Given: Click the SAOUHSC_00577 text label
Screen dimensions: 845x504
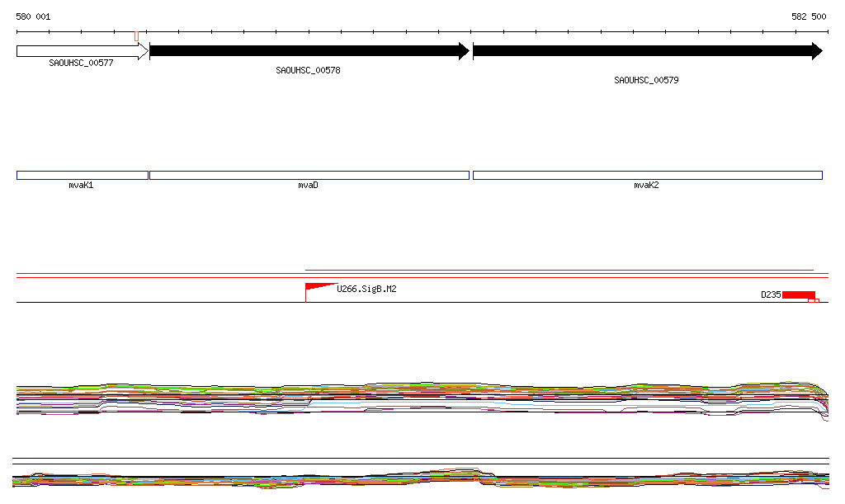Looking at the screenshot, I should coord(81,63).
